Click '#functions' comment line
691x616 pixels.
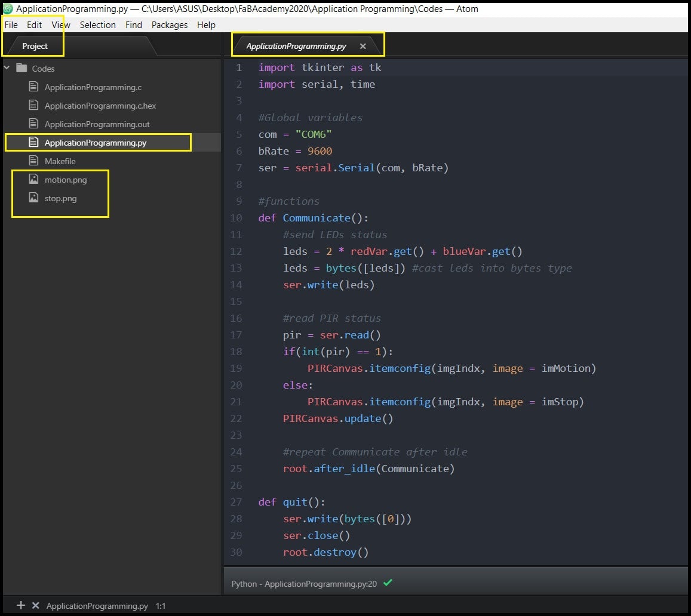pos(288,201)
